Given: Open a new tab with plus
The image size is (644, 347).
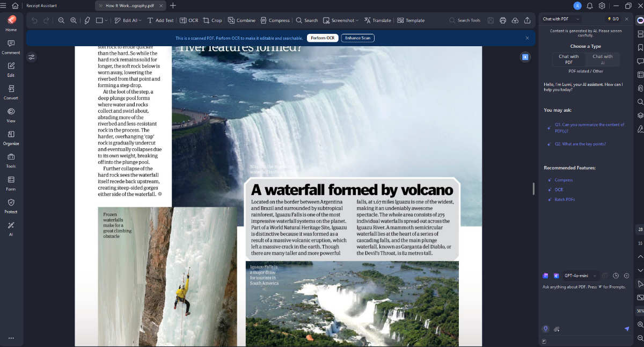Looking at the screenshot, I should (x=172, y=5).
